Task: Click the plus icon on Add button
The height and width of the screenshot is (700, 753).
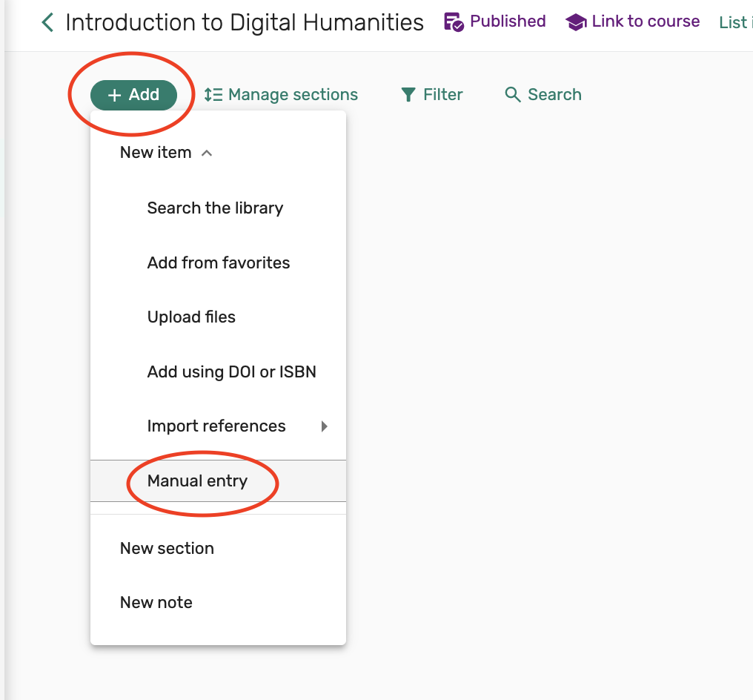Action: (114, 95)
